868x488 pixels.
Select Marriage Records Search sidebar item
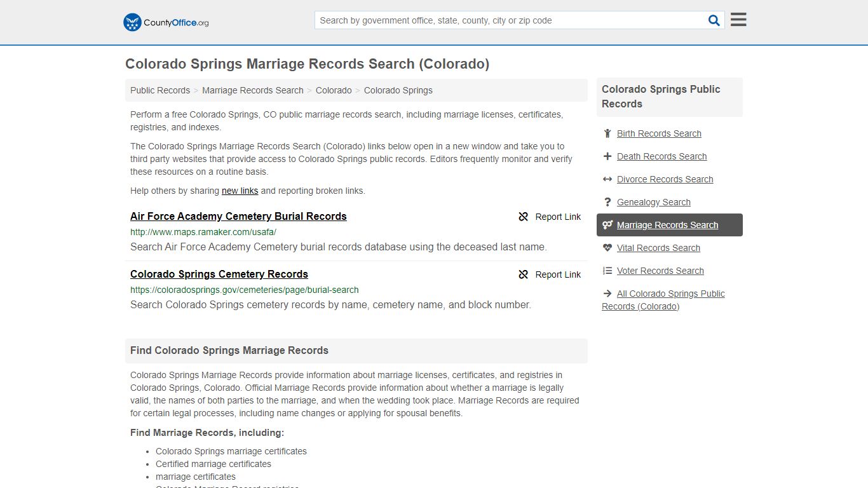670,225
